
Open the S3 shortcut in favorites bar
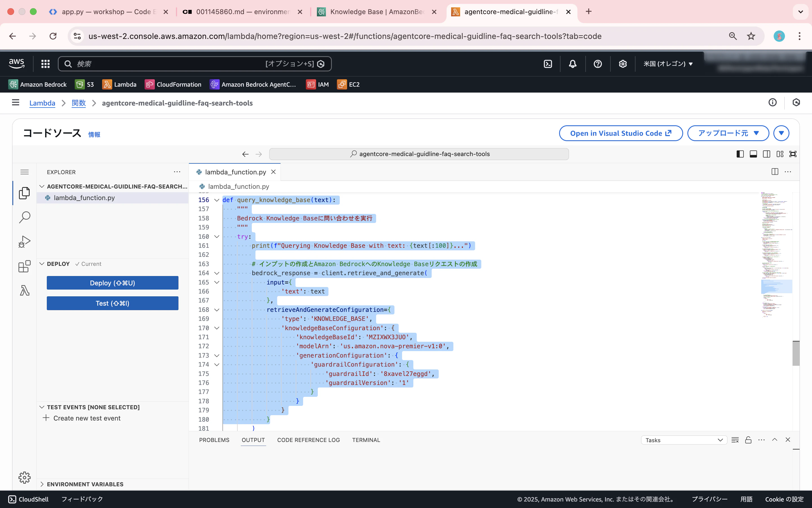point(85,84)
